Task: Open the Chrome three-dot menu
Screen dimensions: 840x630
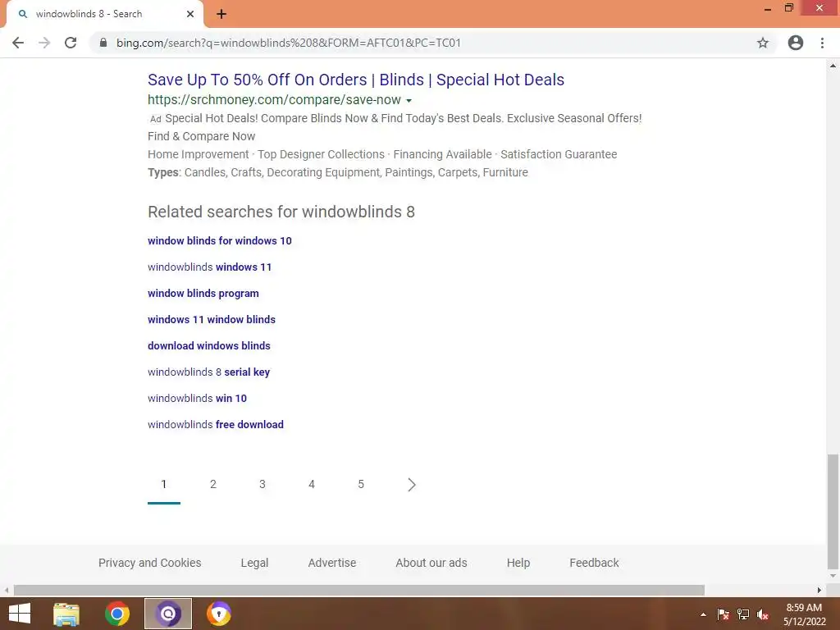Action: click(x=822, y=43)
